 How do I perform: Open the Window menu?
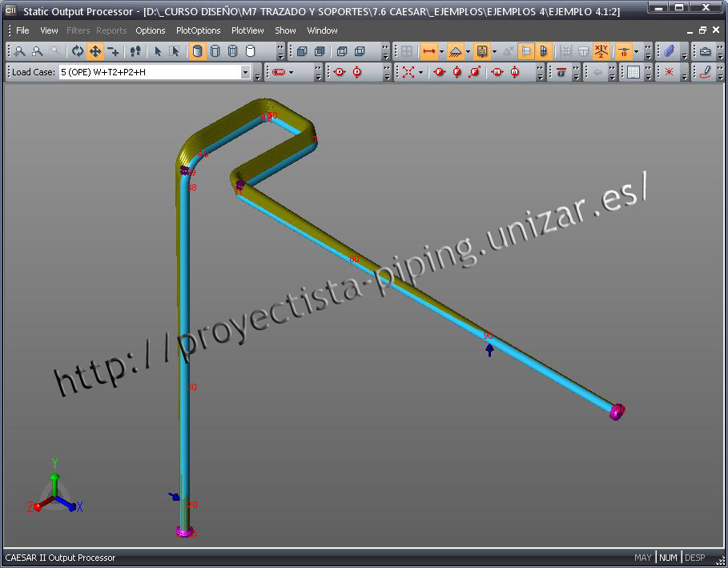coord(322,30)
